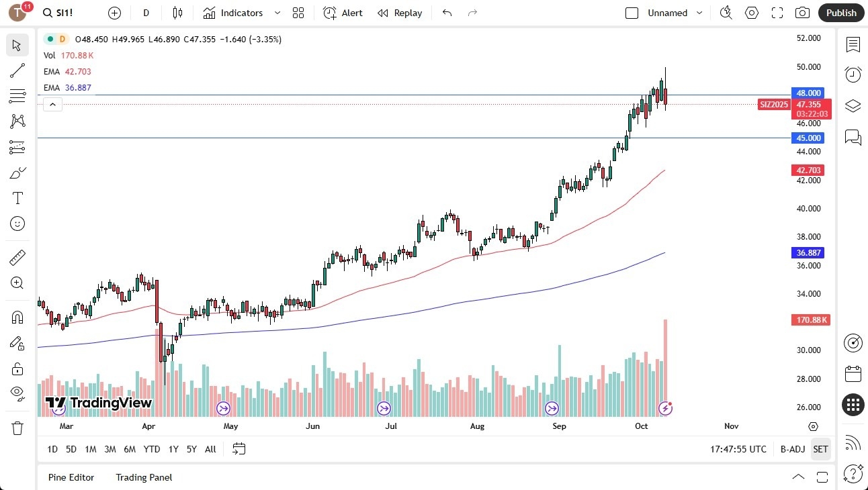Open the emoji sticker tool
Viewport: 868px width, 490px height.
point(17,224)
